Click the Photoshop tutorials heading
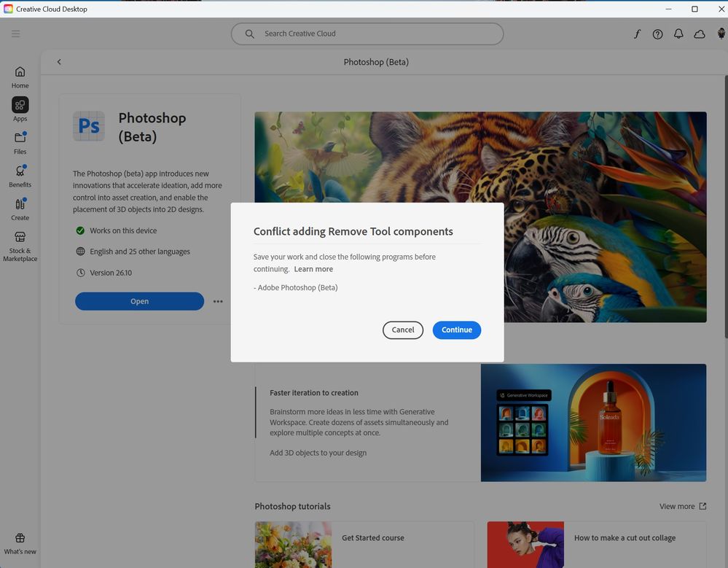The width and height of the screenshot is (728, 568). (x=292, y=506)
